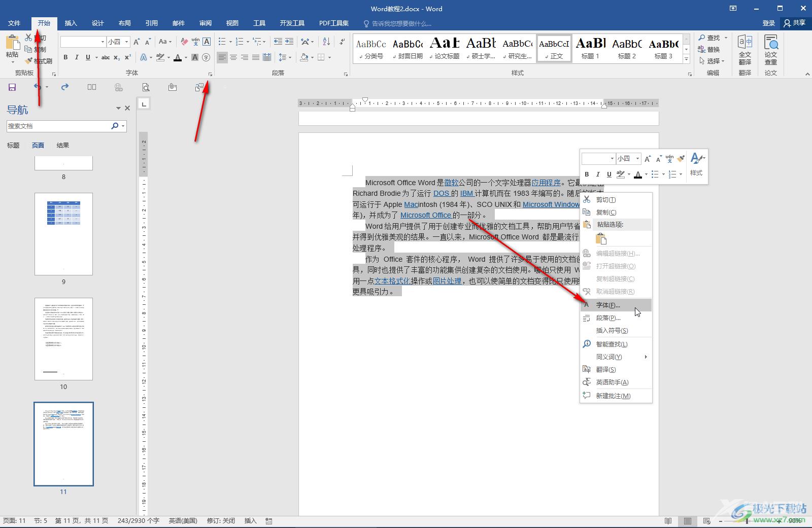Click the paste option clipboard icon in the context menu

(601, 238)
